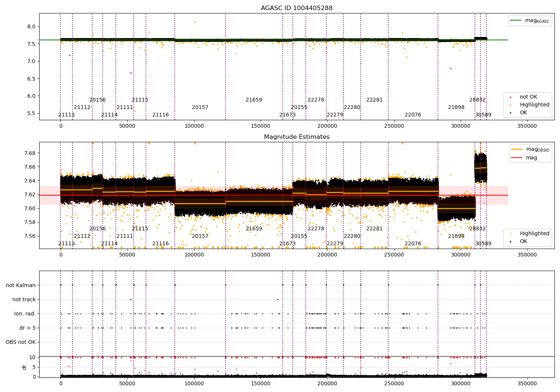Click OBSID label 20155 in the middle panel
Image resolution: width=560 pixels, height=392 pixels.
click(x=299, y=236)
